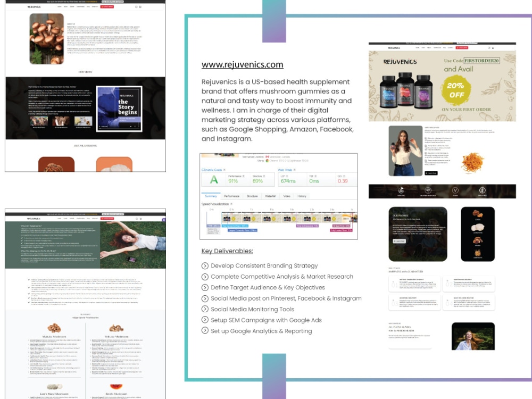Click 'Develop Consistent Branding Strategy' text
532x399 pixels.
click(x=264, y=265)
